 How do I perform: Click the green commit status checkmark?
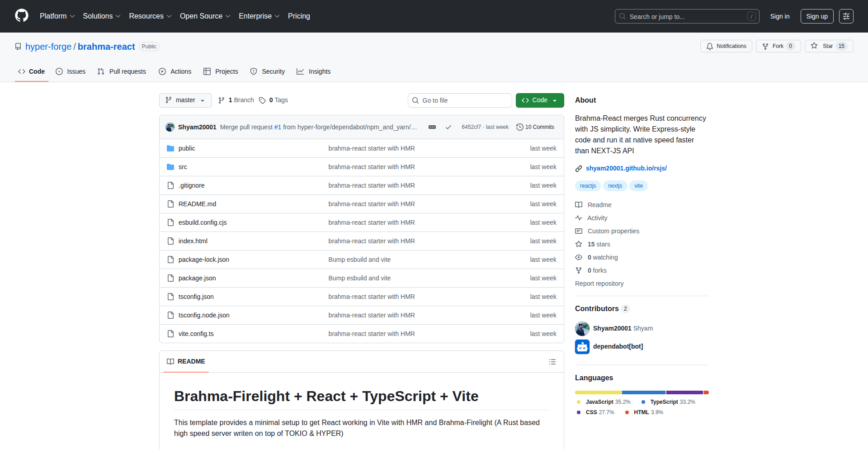coord(448,127)
